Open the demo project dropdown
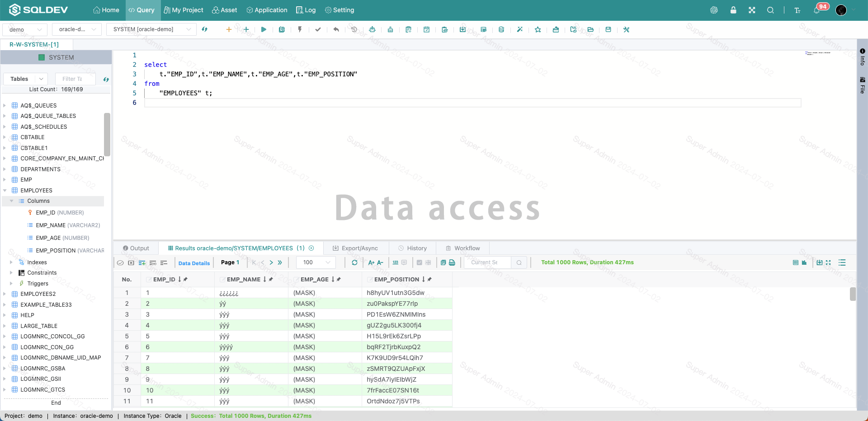868x421 pixels. click(x=25, y=29)
